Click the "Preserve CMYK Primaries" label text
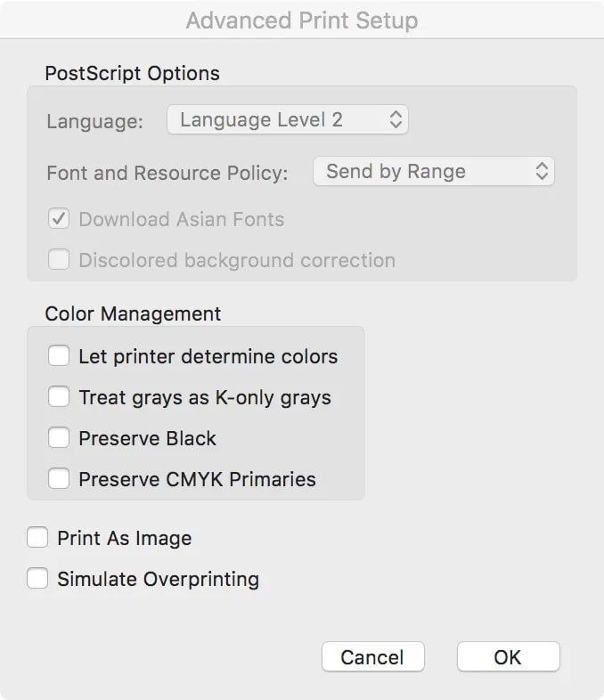This screenshot has width=604, height=700. coord(197,479)
